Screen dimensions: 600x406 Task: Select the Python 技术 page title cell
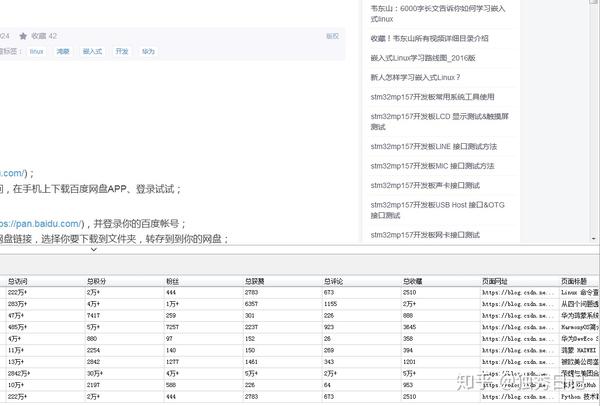(x=579, y=396)
